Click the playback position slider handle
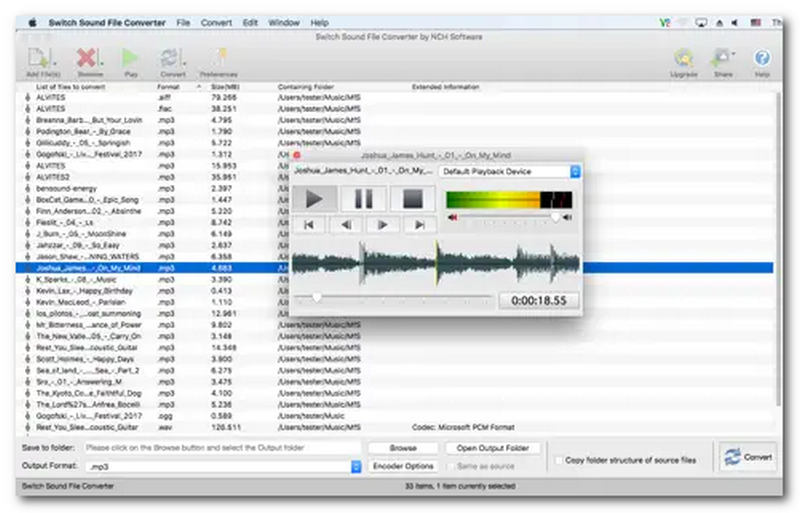The image size is (800, 513). point(317,297)
